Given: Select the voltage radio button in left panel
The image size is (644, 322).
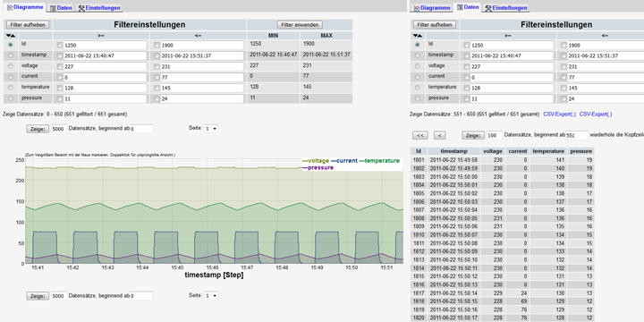Looking at the screenshot, I should point(10,65).
